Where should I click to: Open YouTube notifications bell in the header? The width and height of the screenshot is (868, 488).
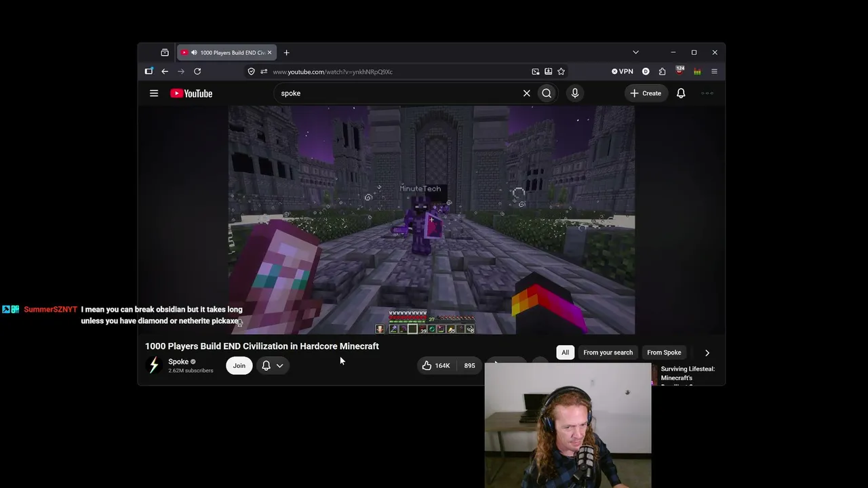(681, 94)
